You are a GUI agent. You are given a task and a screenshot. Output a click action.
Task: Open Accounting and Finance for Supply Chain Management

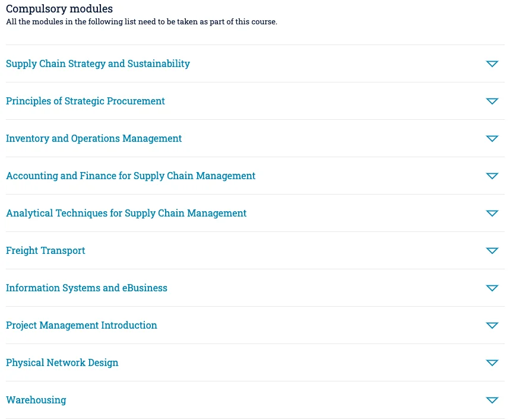(x=131, y=176)
